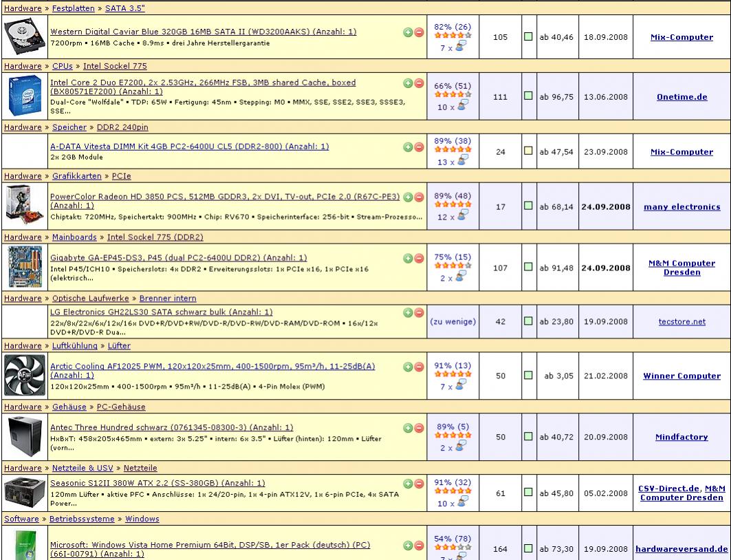Tick checkbox in LG GH22LS30 row
The height and width of the screenshot is (560, 731).
click(x=528, y=321)
